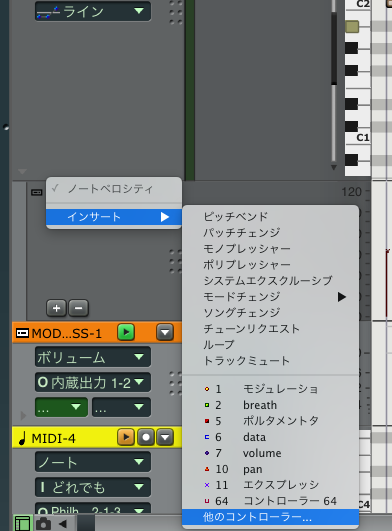Viewport: 392px width, 531px height.
Task: Insert controller 2 breath
Action: (270, 405)
